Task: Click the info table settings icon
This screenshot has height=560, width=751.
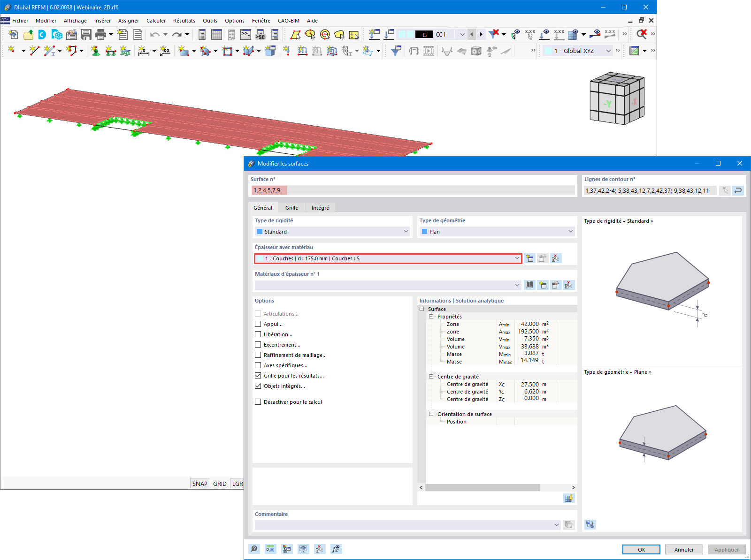Action: pyautogui.click(x=569, y=499)
